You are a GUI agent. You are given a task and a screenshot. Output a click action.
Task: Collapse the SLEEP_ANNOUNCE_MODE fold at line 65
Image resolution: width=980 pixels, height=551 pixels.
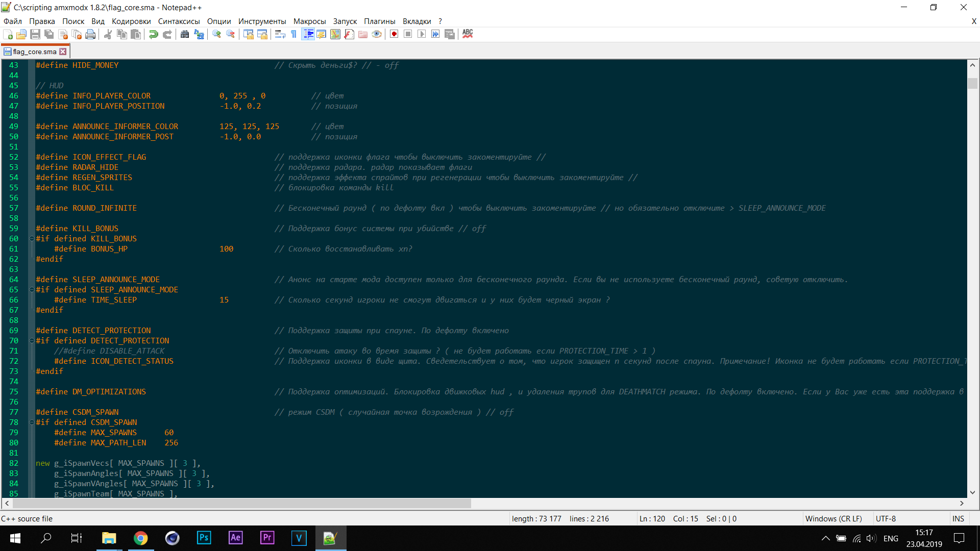(32, 290)
